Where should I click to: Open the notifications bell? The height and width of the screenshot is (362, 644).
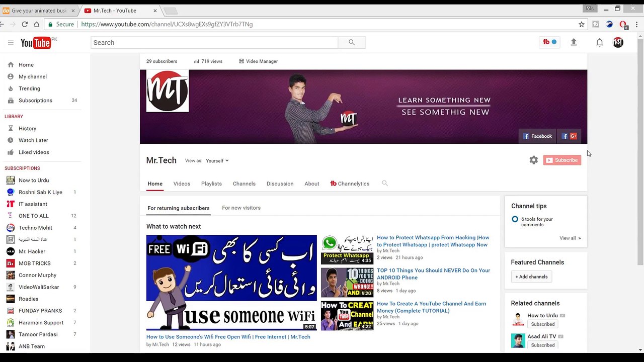coord(599,43)
